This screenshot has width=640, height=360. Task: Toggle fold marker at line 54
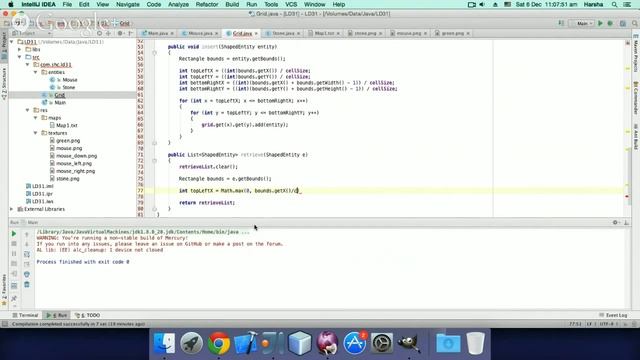pyautogui.click(x=154, y=53)
